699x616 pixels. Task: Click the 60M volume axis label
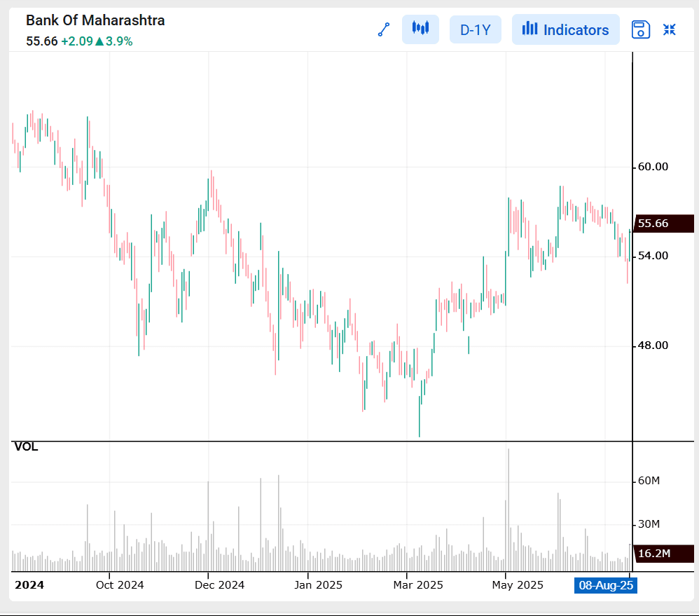(649, 481)
